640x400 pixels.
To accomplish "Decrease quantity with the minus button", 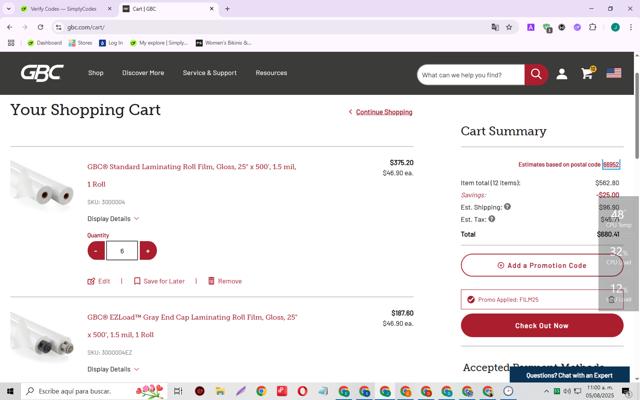I will (x=96, y=251).
